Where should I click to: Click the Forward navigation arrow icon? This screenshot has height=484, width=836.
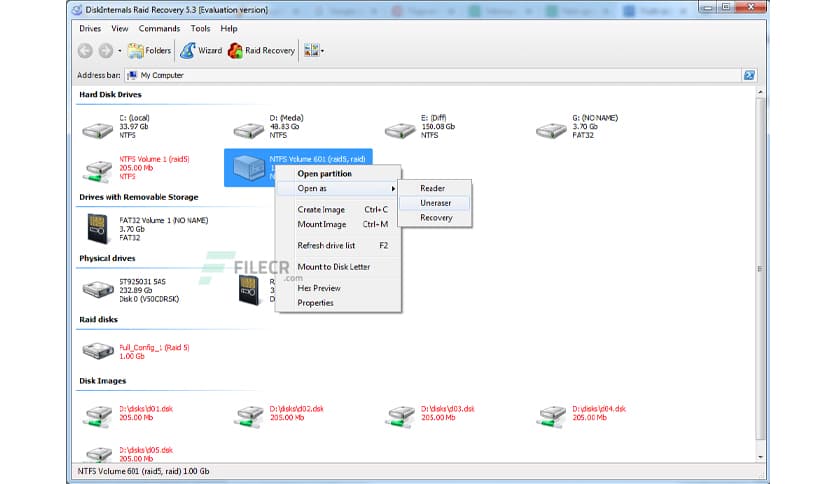pos(106,51)
